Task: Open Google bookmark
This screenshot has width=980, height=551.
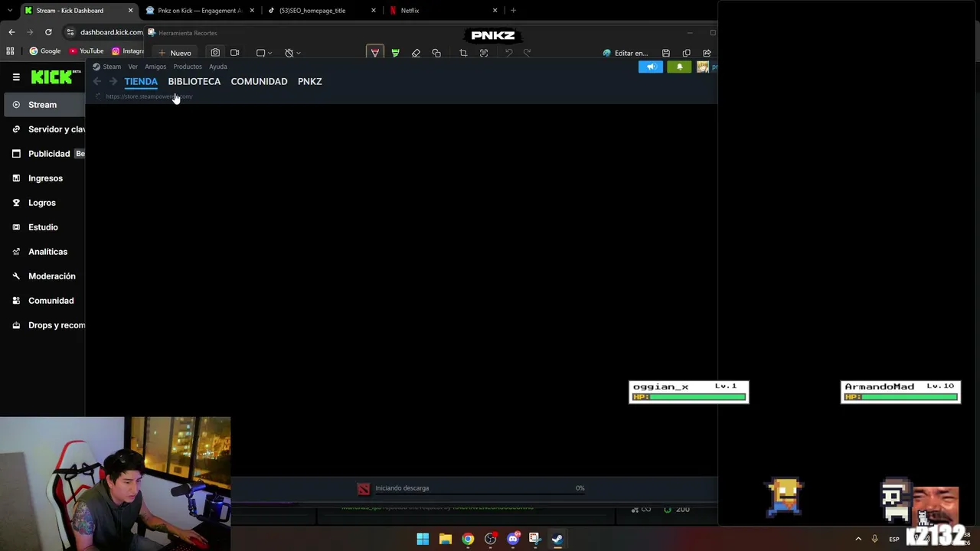Action: pos(45,51)
